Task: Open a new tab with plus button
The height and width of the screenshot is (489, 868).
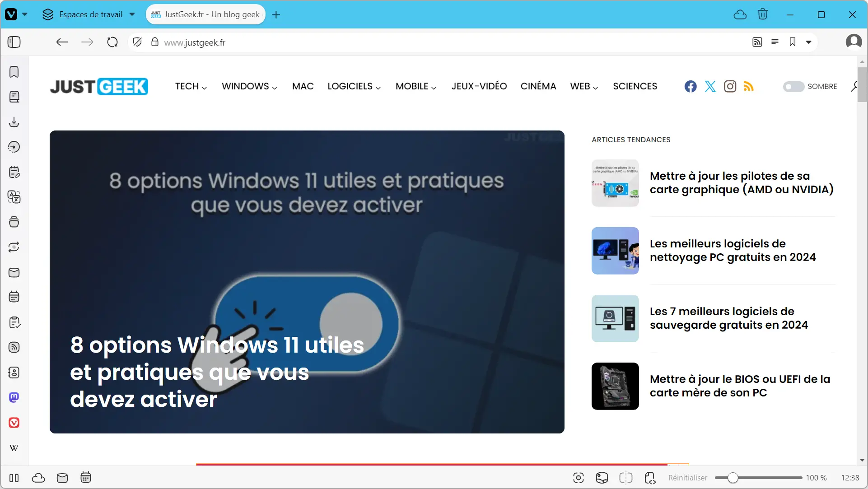Action: [x=276, y=14]
